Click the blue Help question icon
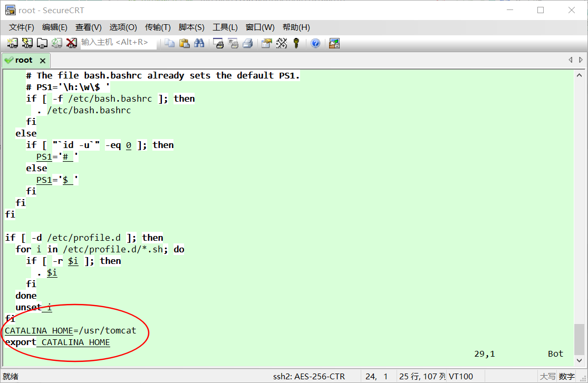This screenshot has width=588, height=383. pyautogui.click(x=315, y=43)
